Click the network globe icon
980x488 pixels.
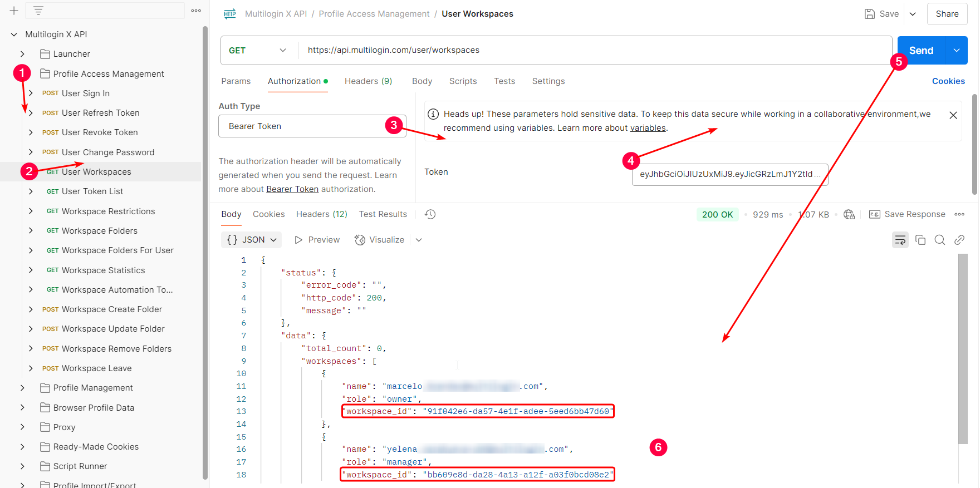pyautogui.click(x=849, y=214)
